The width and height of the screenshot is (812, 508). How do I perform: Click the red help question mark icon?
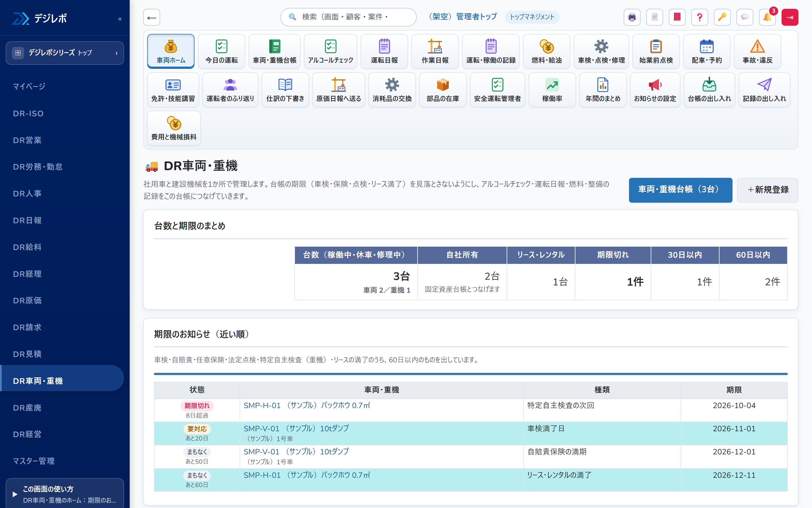coord(700,17)
